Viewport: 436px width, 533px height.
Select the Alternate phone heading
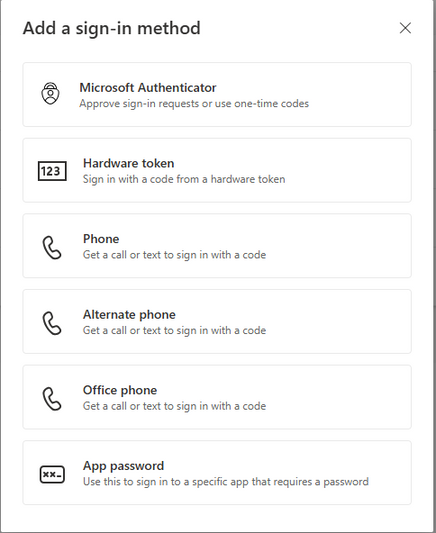coord(129,314)
